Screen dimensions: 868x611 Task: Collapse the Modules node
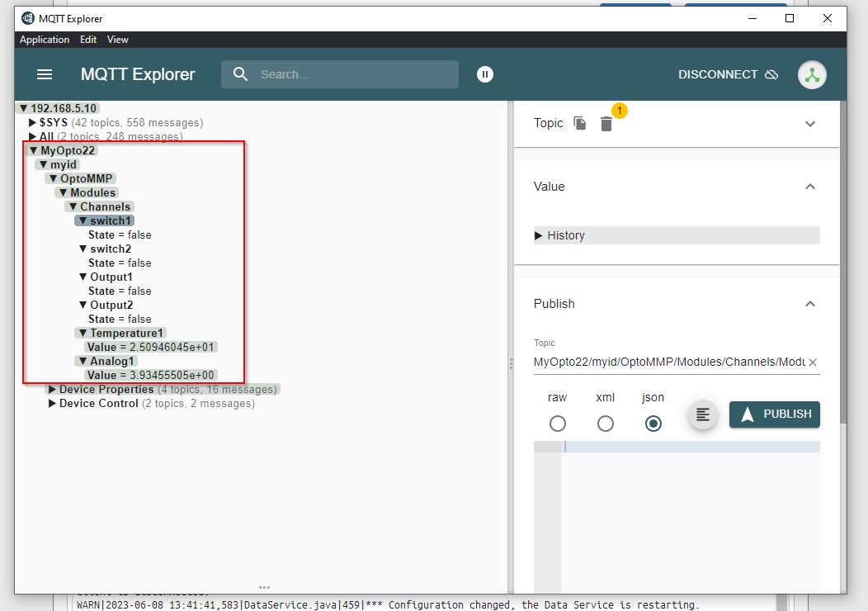tap(63, 192)
